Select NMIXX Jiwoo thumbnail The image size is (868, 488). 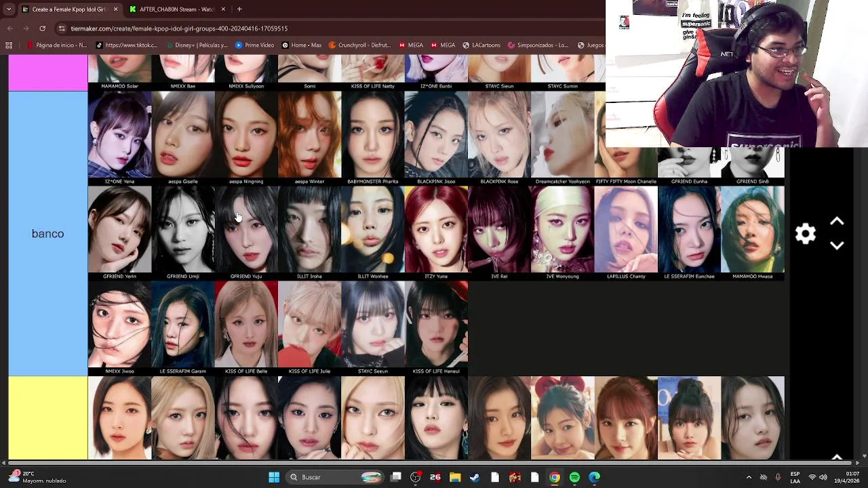point(119,328)
